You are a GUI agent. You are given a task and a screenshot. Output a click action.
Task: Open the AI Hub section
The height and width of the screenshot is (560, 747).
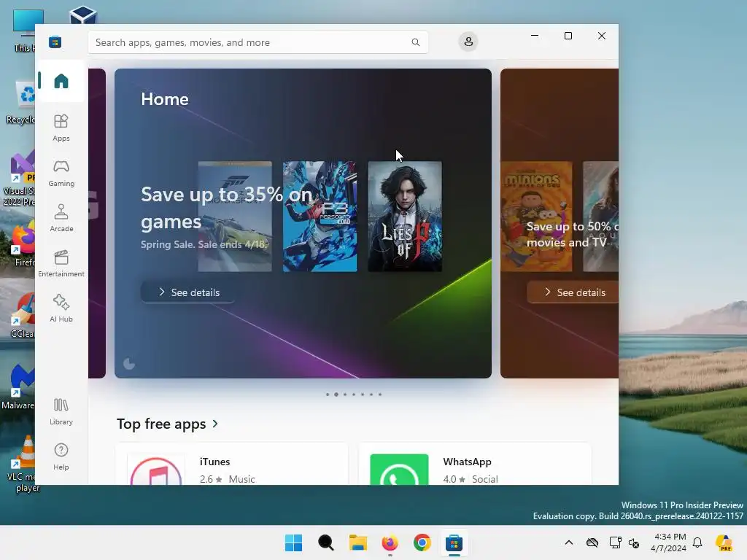61,308
